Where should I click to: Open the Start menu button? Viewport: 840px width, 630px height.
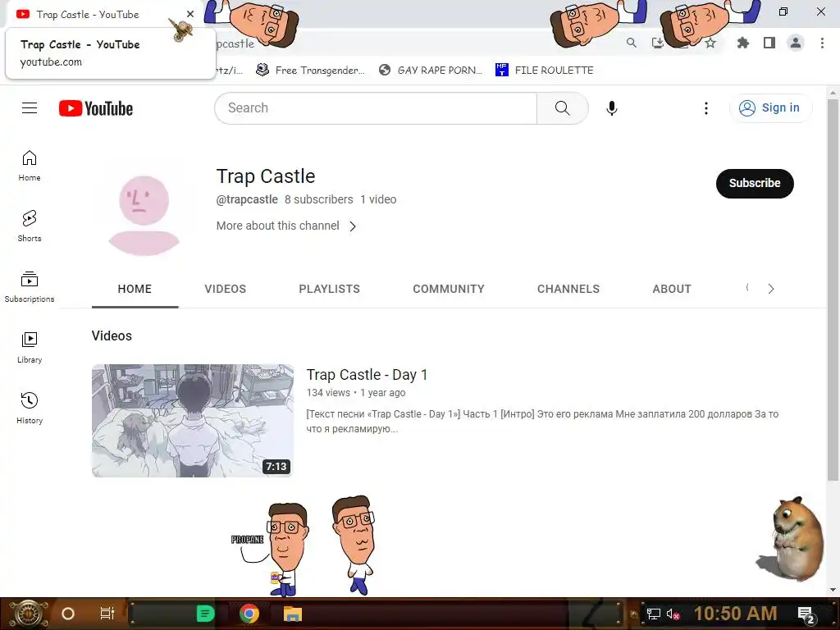coord(28,614)
